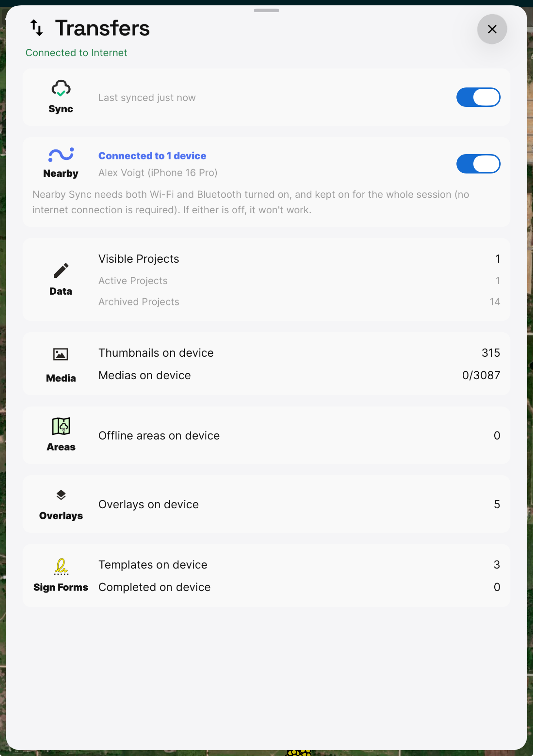Viewport: 533px width, 756px height.
Task: Select the Archived Projects row
Action: [x=299, y=302]
